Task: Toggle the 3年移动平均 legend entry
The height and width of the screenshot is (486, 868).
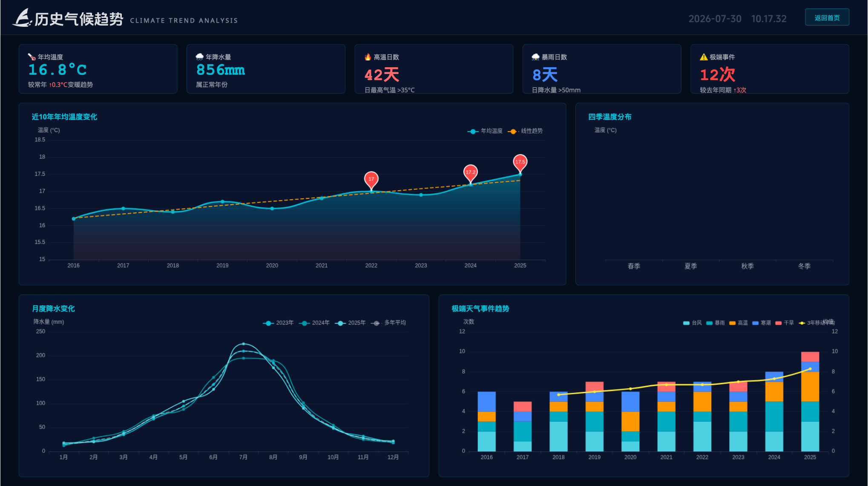Action: (x=816, y=323)
